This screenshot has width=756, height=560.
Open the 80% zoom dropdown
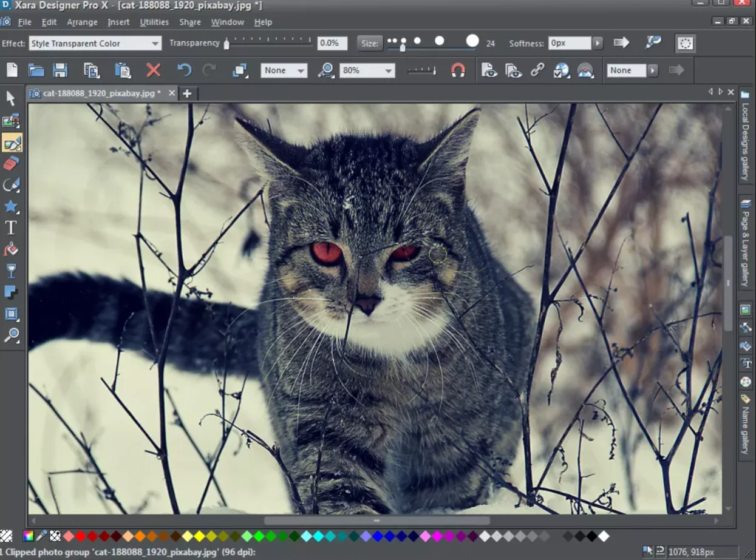click(367, 70)
